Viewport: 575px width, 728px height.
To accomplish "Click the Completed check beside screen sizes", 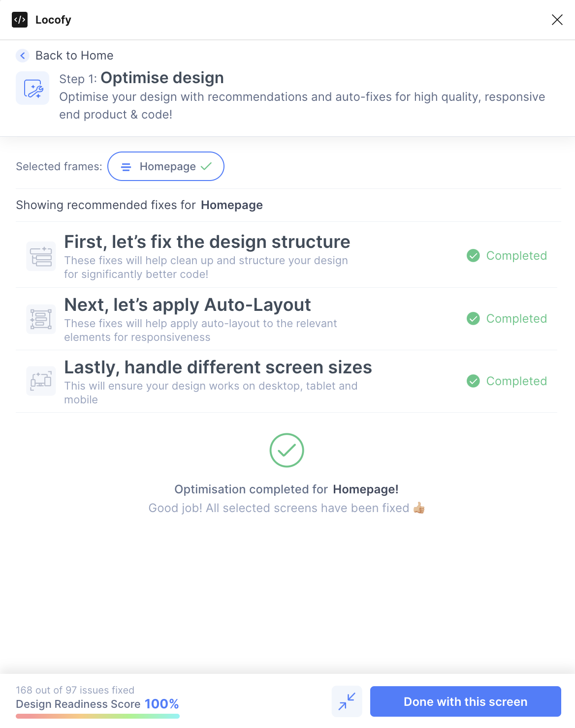I will click(x=473, y=381).
